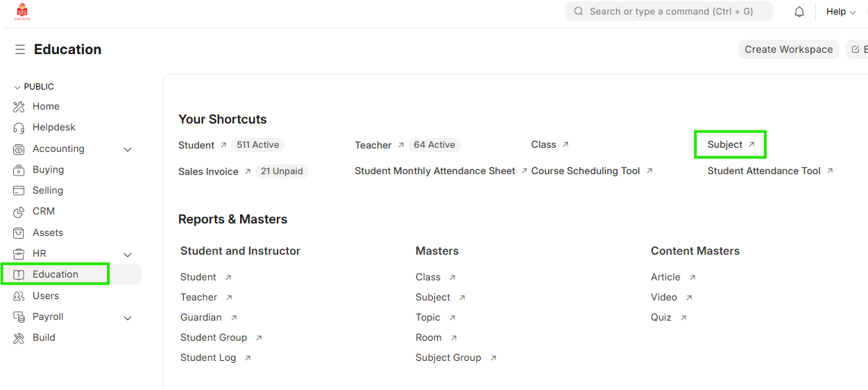Open the Subject Group masters link
This screenshot has width=868, height=390.
click(x=448, y=358)
